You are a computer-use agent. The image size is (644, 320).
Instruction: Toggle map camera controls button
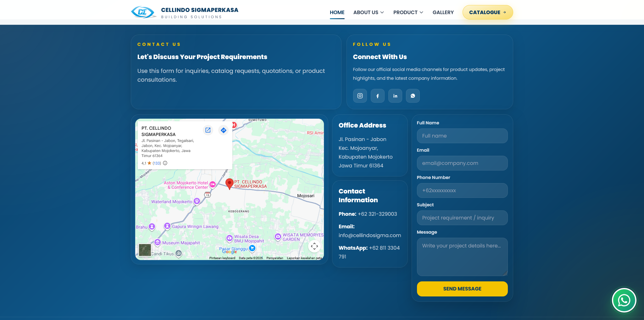point(314,246)
